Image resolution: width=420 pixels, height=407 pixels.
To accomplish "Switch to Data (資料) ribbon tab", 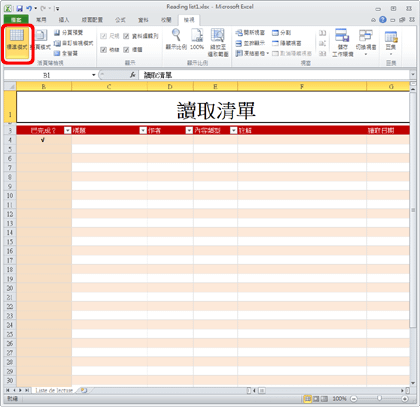I will (x=143, y=20).
